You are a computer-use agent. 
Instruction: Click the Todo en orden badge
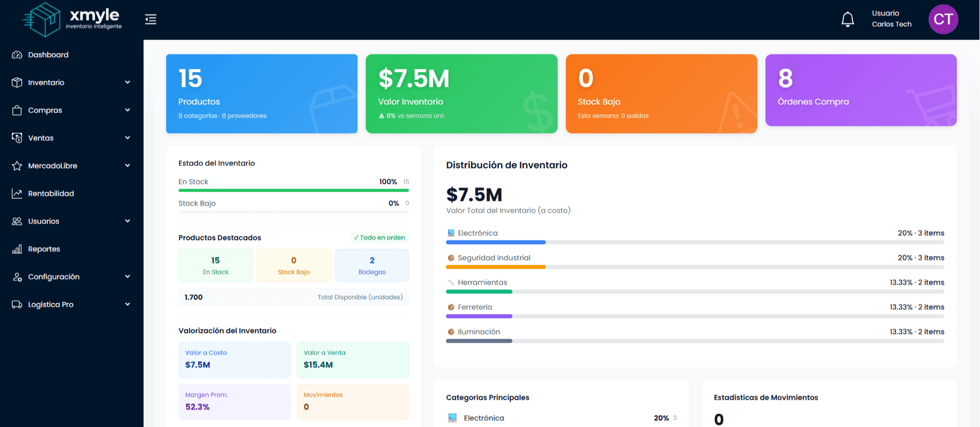(380, 238)
